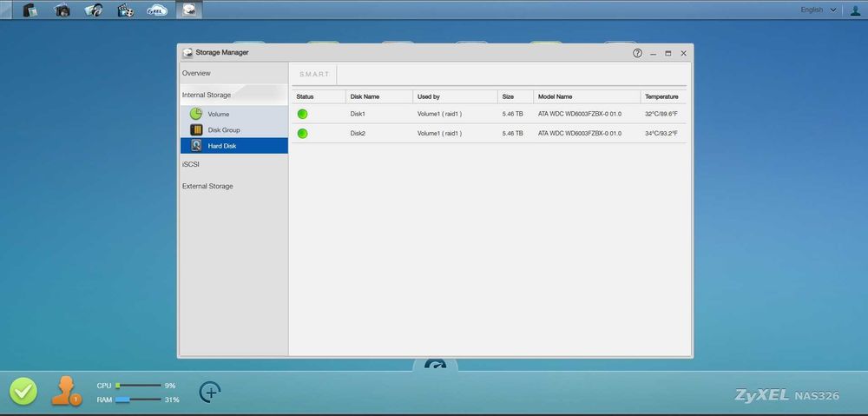Open the File Browser icon in top bar
Viewport: 868px width, 416px height.
30,10
